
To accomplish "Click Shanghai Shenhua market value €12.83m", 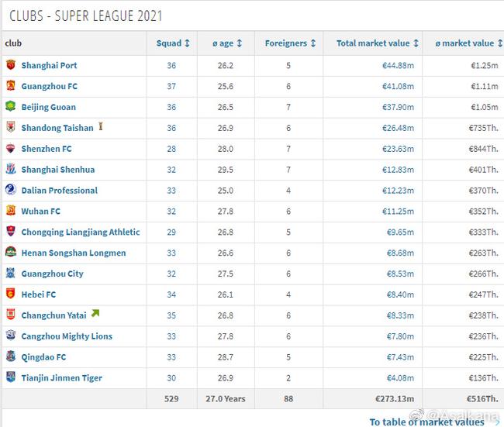I will pos(398,170).
